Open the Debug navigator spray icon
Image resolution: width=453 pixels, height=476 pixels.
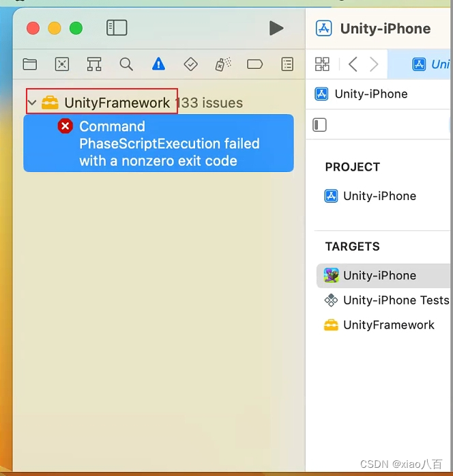(223, 64)
